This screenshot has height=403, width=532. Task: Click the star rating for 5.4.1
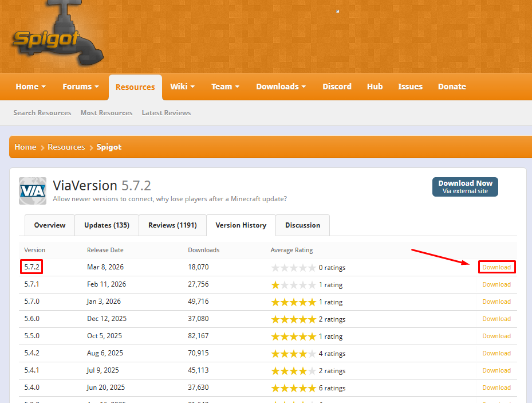click(293, 371)
